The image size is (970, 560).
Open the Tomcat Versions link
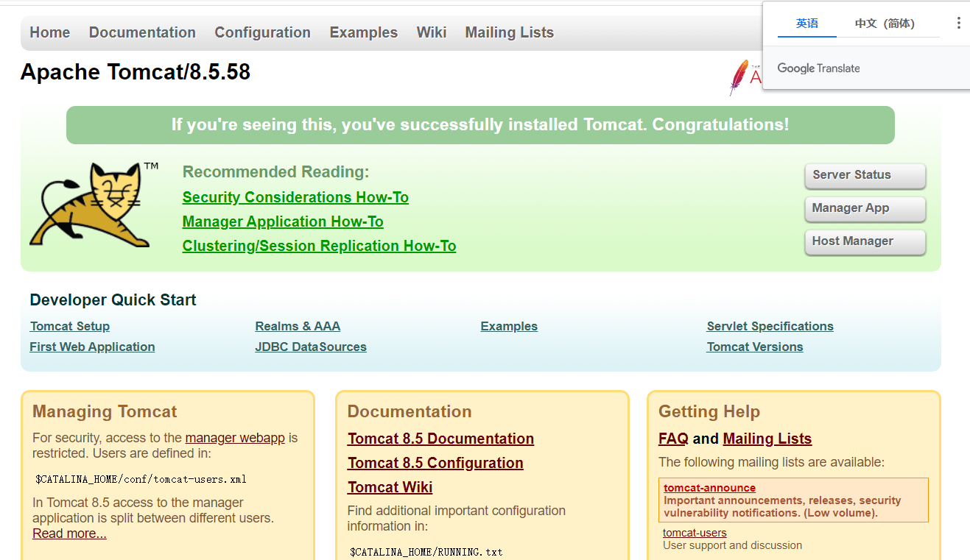[755, 347]
